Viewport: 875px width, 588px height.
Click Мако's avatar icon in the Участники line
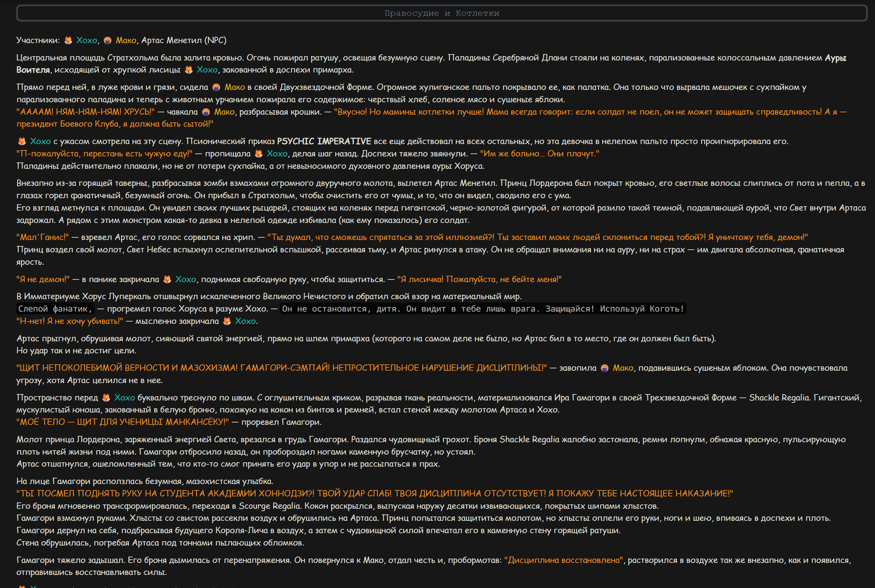coord(108,40)
